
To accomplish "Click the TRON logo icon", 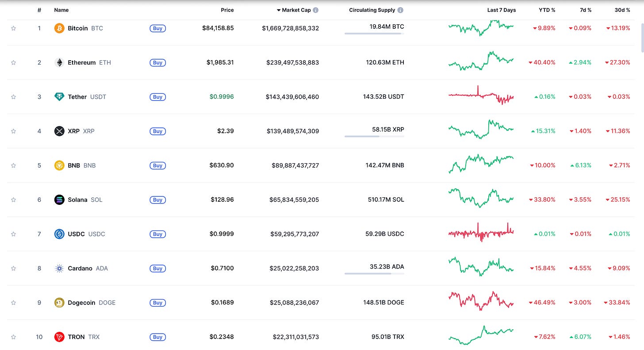I will (x=59, y=337).
